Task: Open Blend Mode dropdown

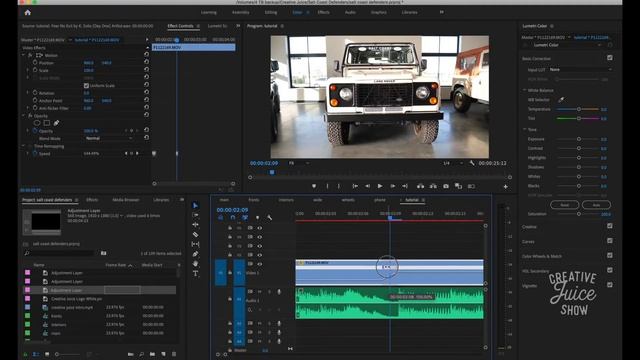Action: pos(109,138)
